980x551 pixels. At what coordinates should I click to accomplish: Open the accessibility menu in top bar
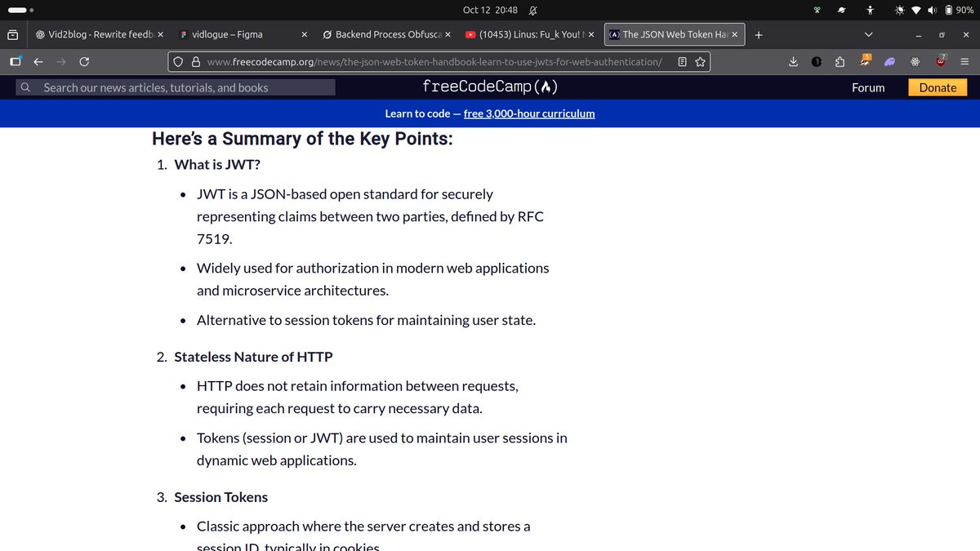tap(871, 10)
